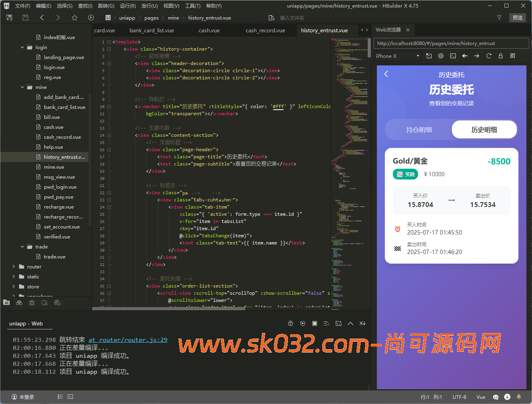
Task: Open browser preview settings gear
Action: click(441, 56)
